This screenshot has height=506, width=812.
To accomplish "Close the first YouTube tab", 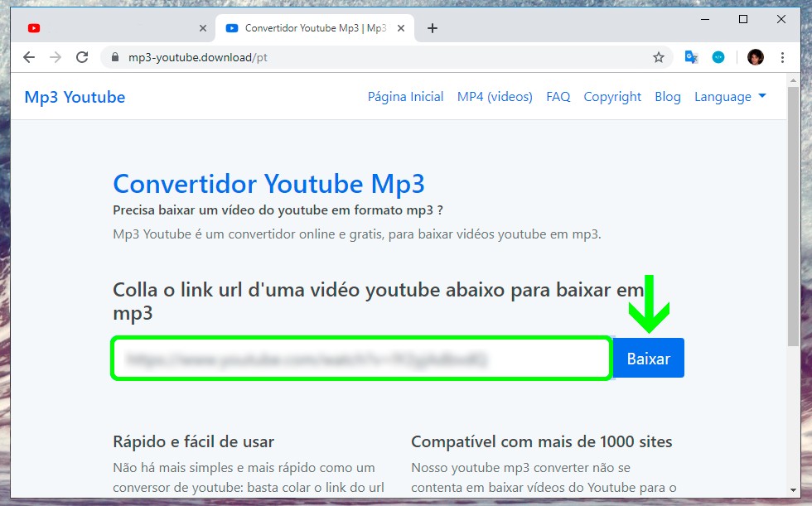I will coord(203,28).
